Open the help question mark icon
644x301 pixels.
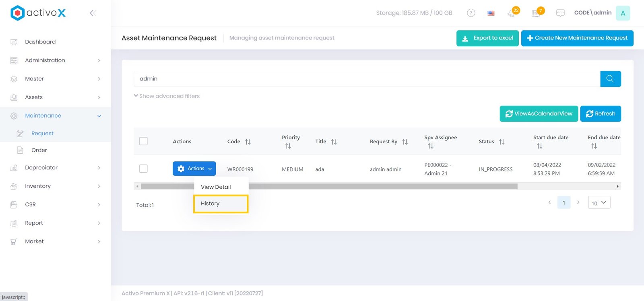471,13
